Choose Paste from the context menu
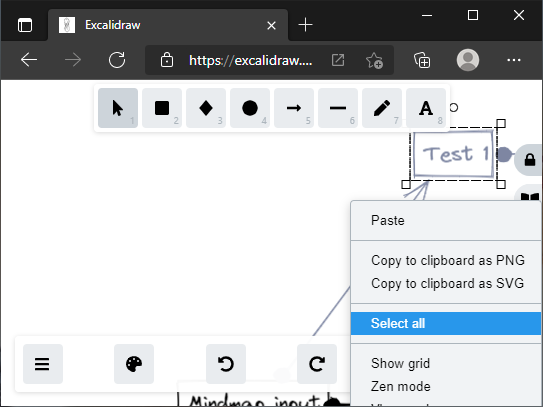Image resolution: width=543 pixels, height=407 pixels. [446, 221]
